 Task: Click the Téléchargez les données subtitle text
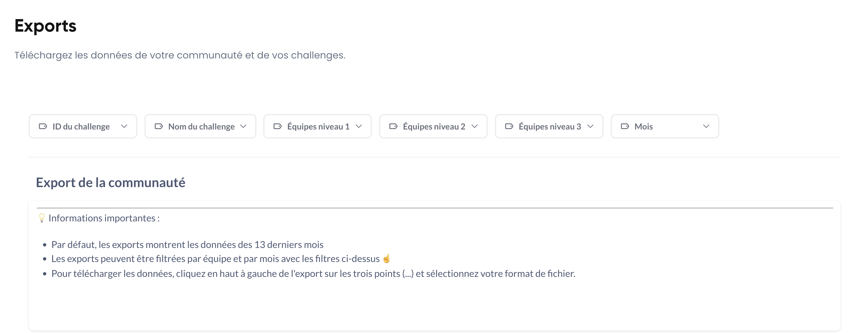click(180, 55)
